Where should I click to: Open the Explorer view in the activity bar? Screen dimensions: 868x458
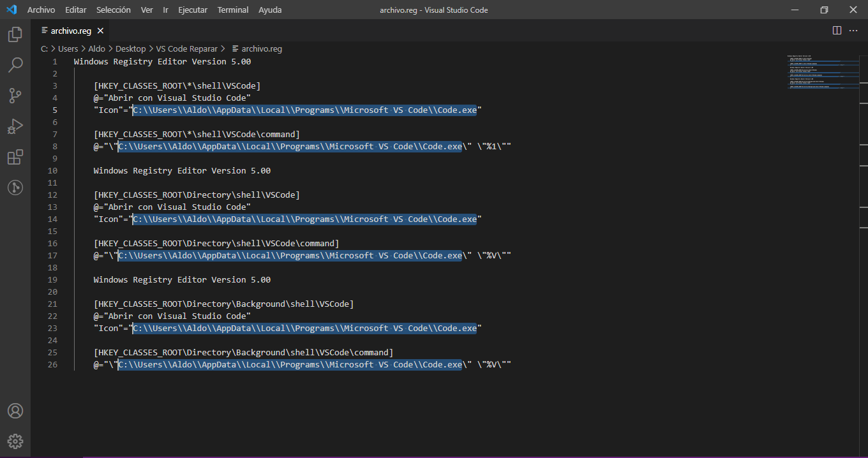pos(15,34)
